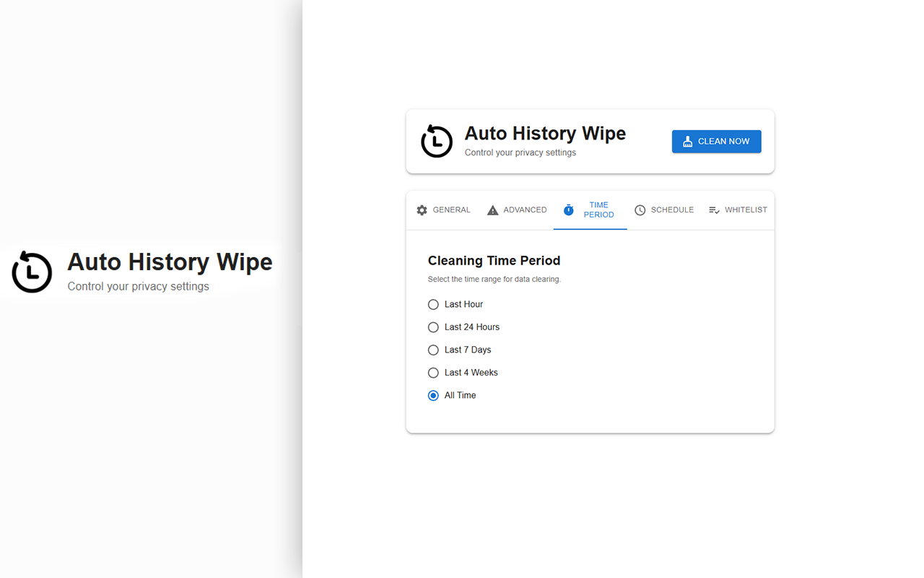Click the gear icon on the GENERAL tab
Image resolution: width=924 pixels, height=578 pixels.
pyautogui.click(x=422, y=210)
